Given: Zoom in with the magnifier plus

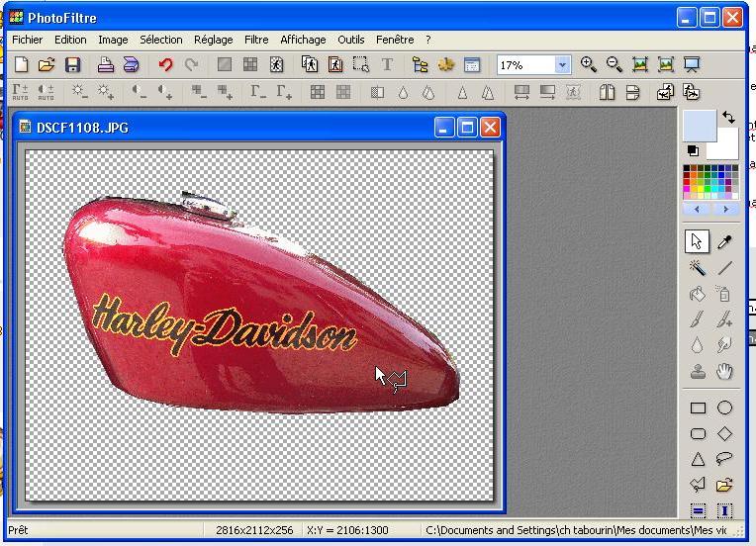Looking at the screenshot, I should click(x=589, y=64).
